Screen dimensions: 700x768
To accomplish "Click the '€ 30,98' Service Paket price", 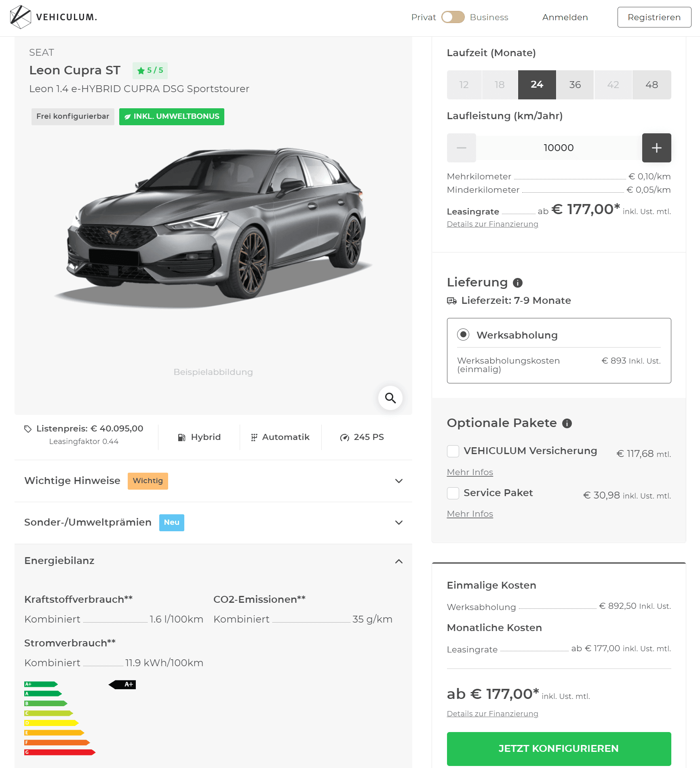I will pos(602,495).
